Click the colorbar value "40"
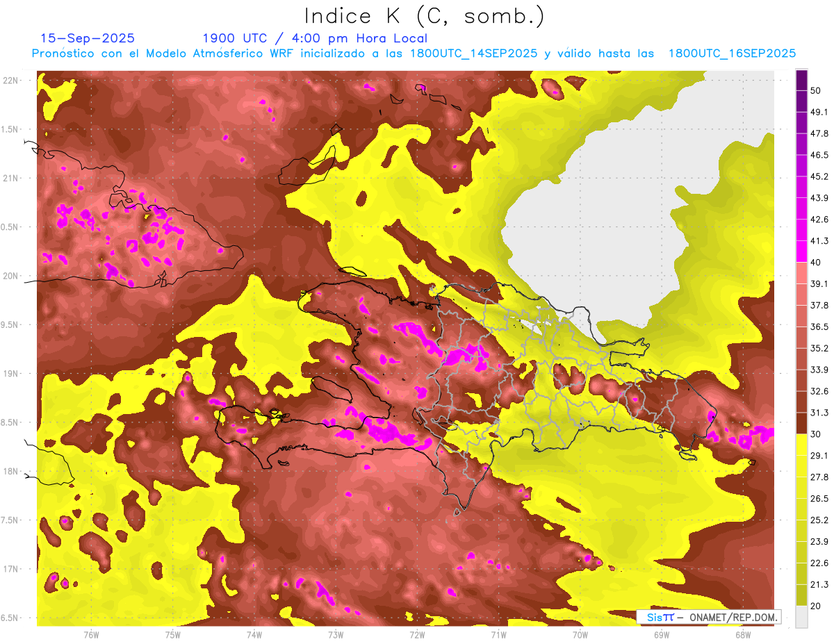834x644 pixels. 817,263
